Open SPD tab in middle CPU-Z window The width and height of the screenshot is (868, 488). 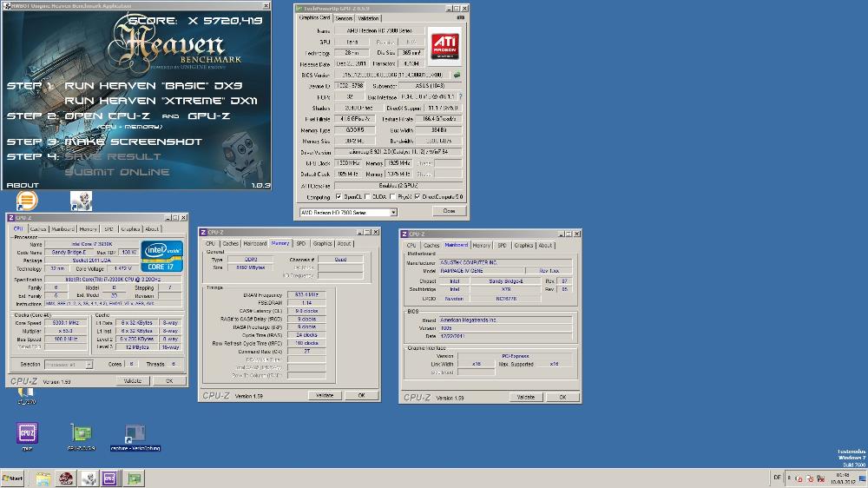tap(300, 243)
